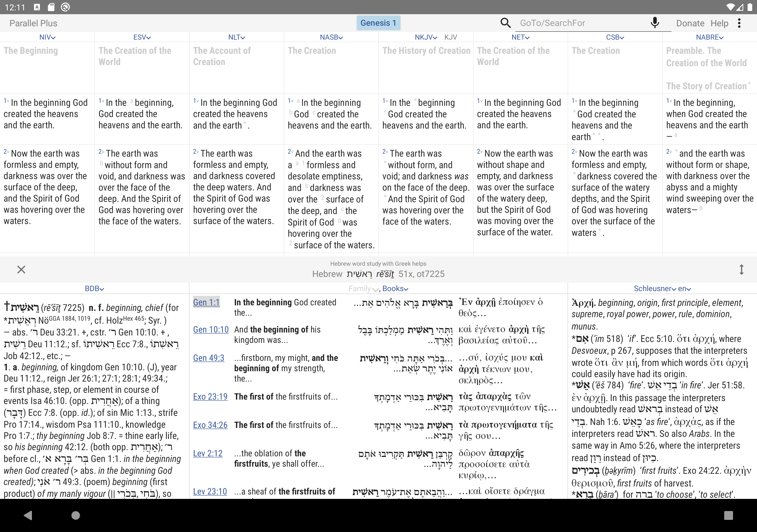Open the Help menu item
The height and width of the screenshot is (532, 757).
pos(719,23)
